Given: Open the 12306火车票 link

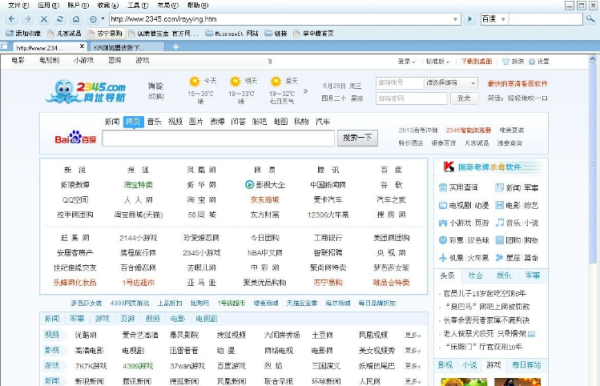Looking at the screenshot, I should 328,215.
